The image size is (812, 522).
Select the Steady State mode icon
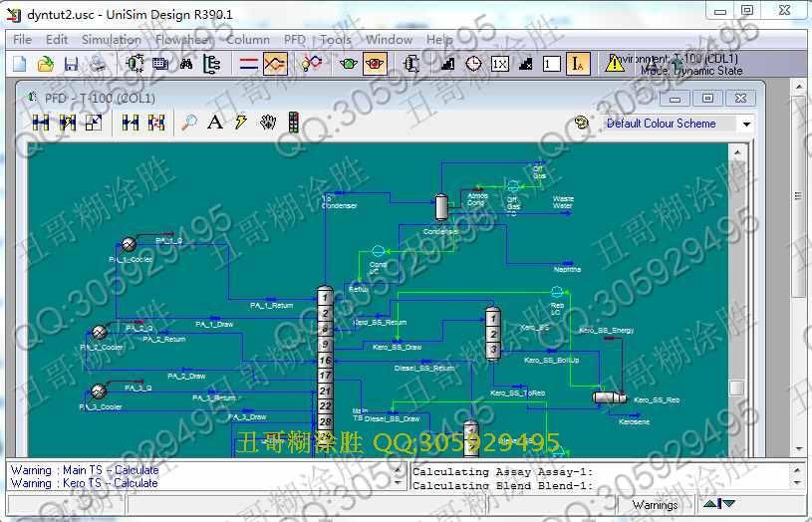249,64
